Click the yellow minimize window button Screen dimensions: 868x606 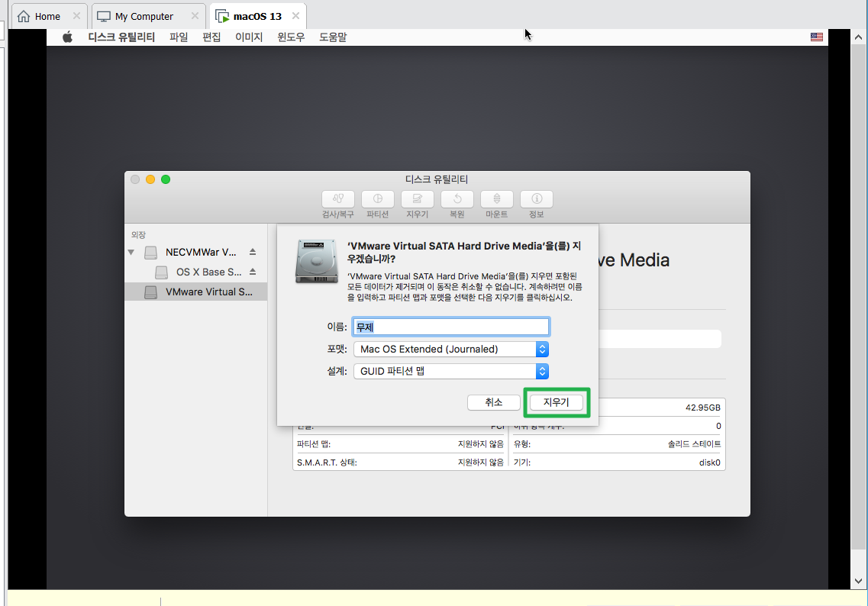point(150,179)
